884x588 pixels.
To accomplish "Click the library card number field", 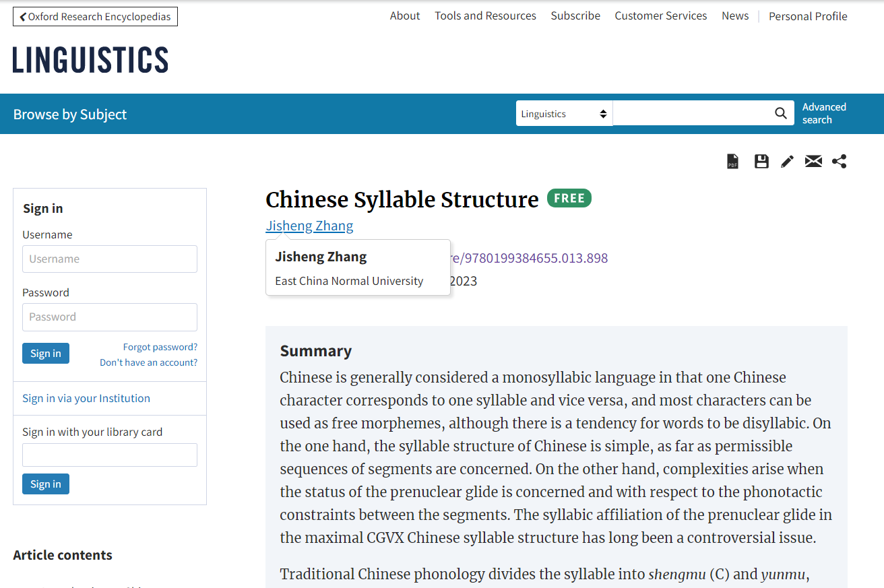I will [x=110, y=455].
